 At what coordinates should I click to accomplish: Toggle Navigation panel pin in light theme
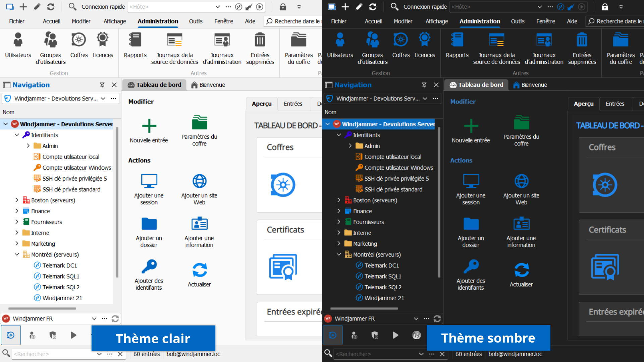(102, 85)
